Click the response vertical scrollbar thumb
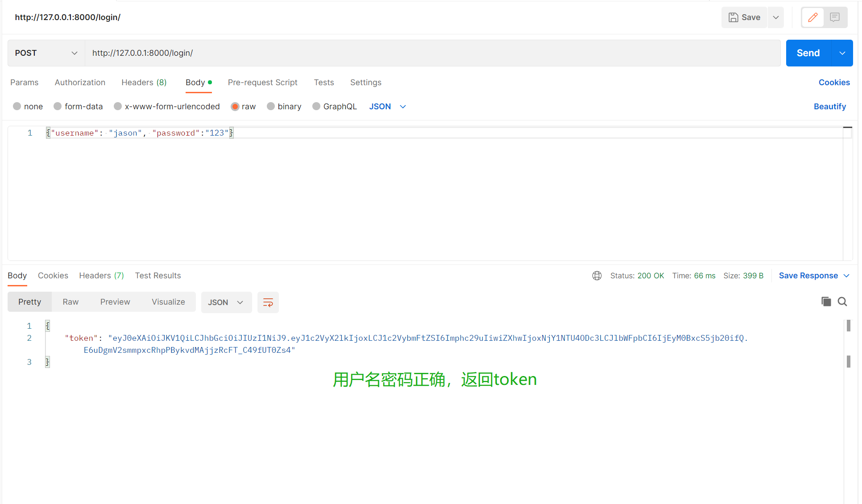 tap(848, 326)
